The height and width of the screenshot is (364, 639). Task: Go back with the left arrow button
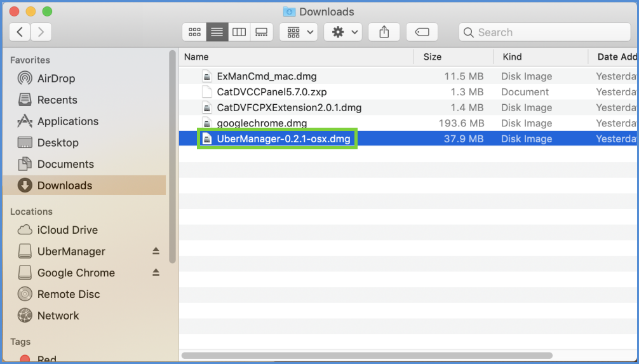coord(20,32)
